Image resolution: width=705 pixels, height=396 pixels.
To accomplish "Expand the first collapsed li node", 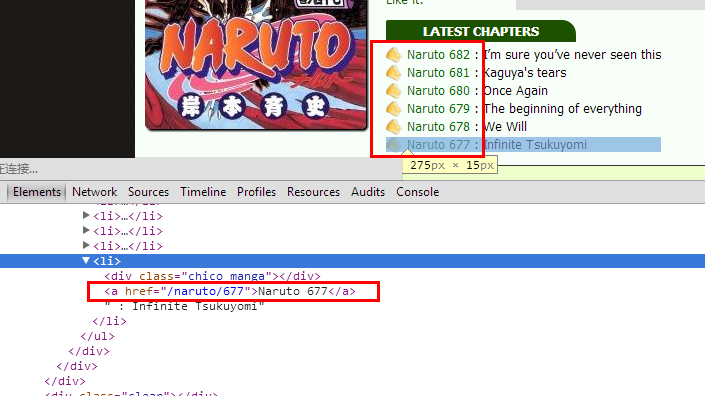I will click(x=86, y=216).
